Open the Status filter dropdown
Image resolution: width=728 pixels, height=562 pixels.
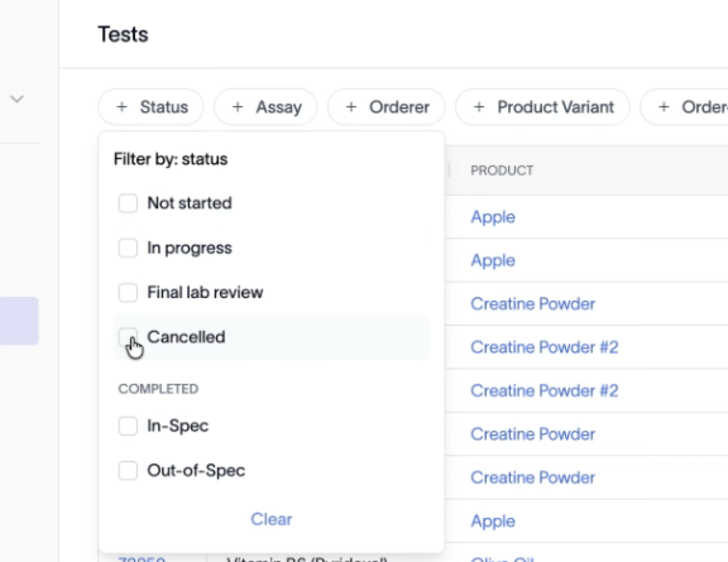151,107
